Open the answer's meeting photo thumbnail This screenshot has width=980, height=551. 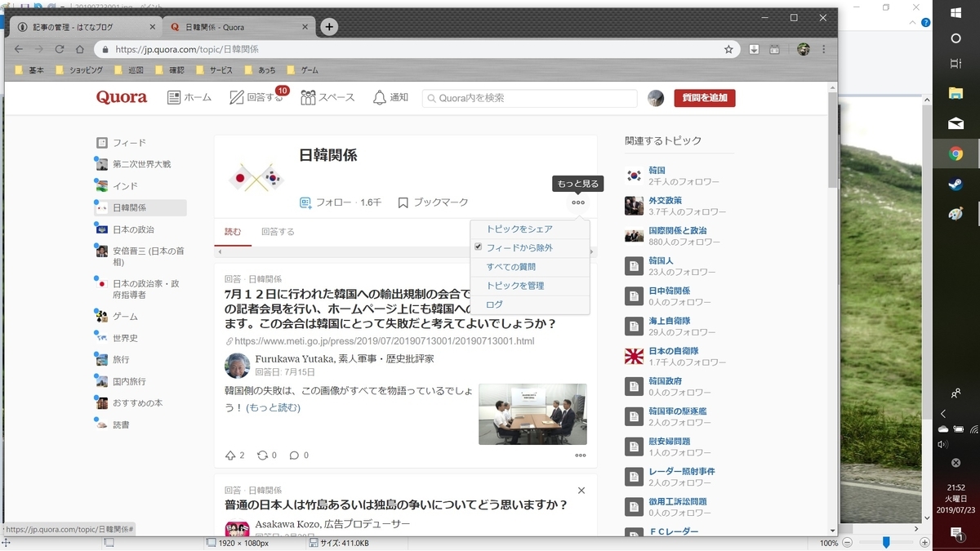[532, 414]
